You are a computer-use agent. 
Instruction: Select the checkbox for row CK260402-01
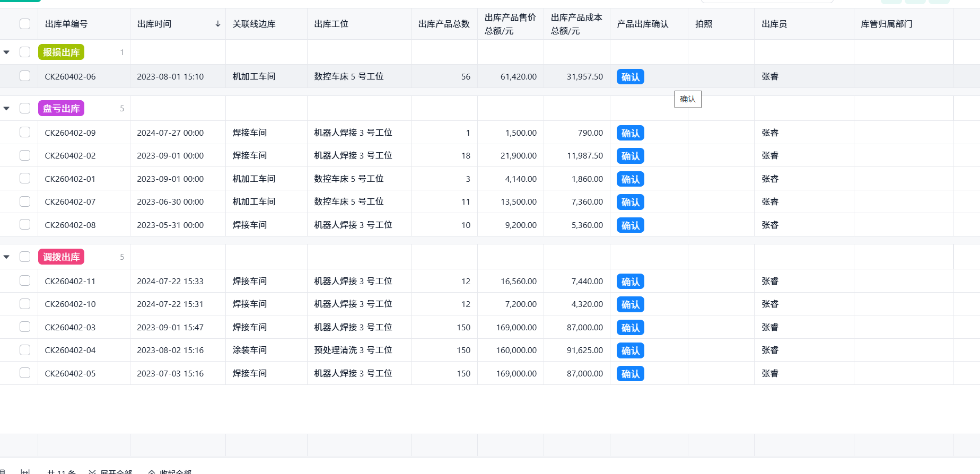tap(25, 178)
